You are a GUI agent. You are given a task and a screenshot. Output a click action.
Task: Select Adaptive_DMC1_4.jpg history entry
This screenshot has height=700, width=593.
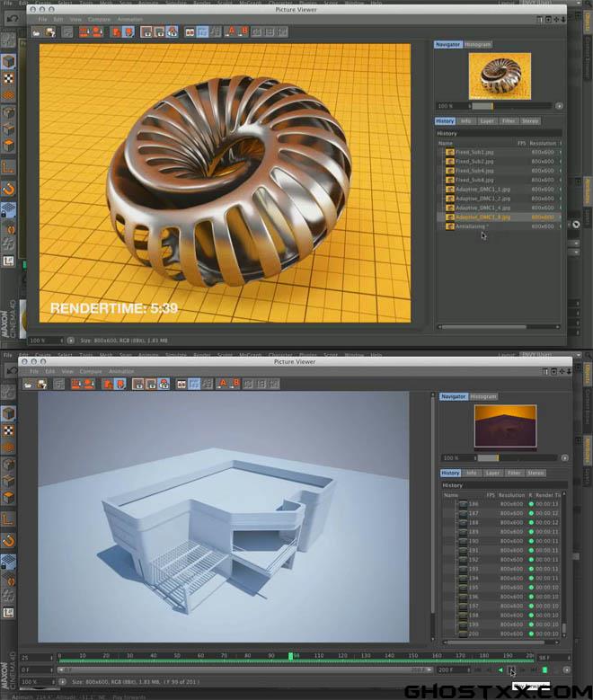point(500,208)
